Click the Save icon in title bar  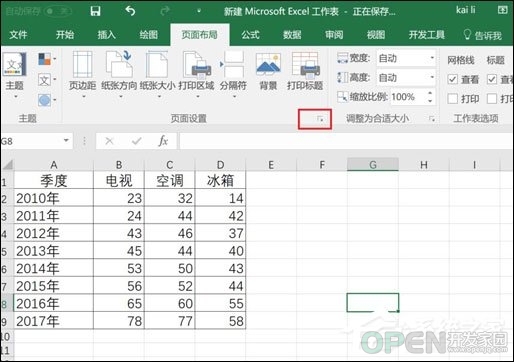[x=95, y=11]
